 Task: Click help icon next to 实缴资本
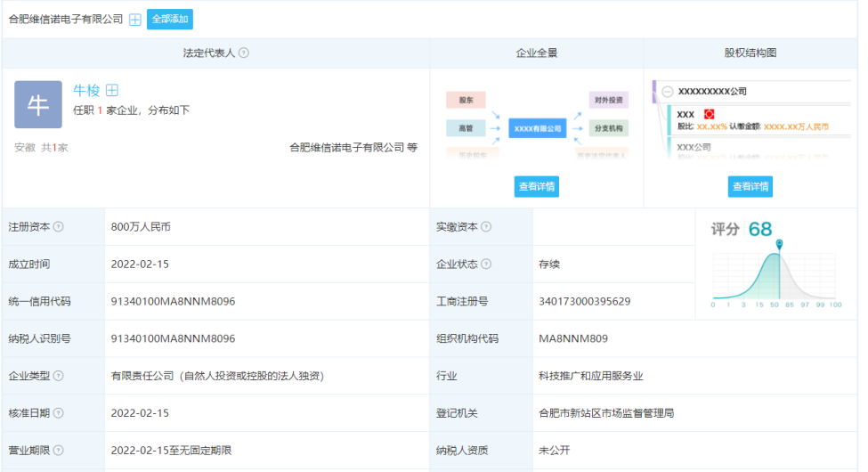(x=486, y=227)
